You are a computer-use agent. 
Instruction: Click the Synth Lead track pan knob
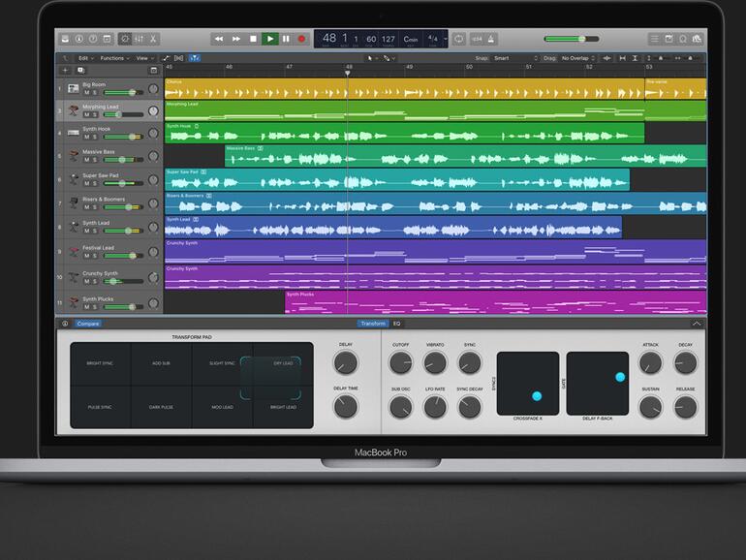pyautogui.click(x=153, y=228)
